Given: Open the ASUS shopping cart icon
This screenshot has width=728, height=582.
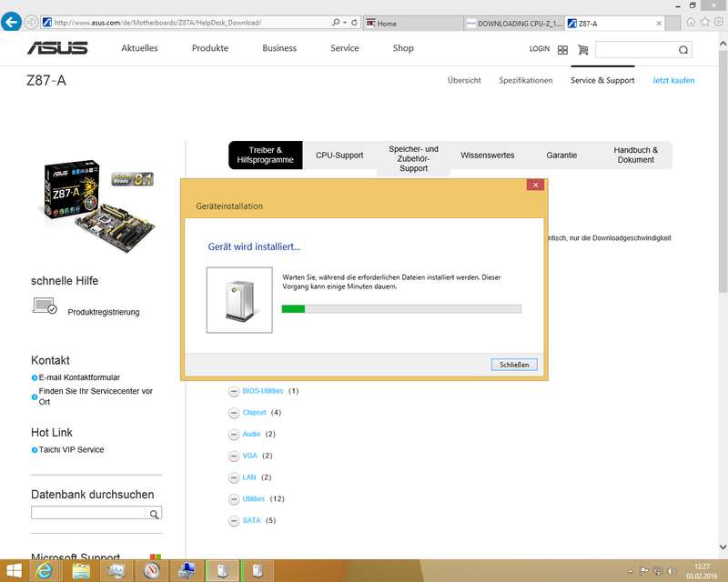Looking at the screenshot, I should [582, 50].
